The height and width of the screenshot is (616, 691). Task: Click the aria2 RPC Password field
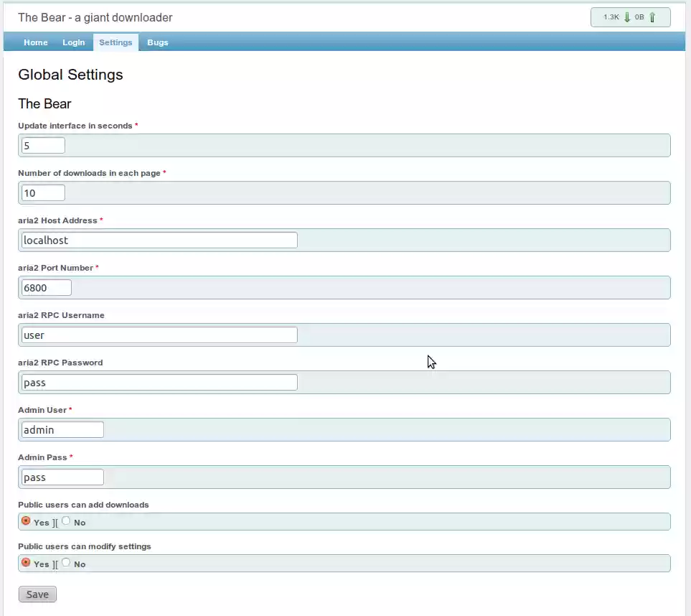pyautogui.click(x=158, y=382)
